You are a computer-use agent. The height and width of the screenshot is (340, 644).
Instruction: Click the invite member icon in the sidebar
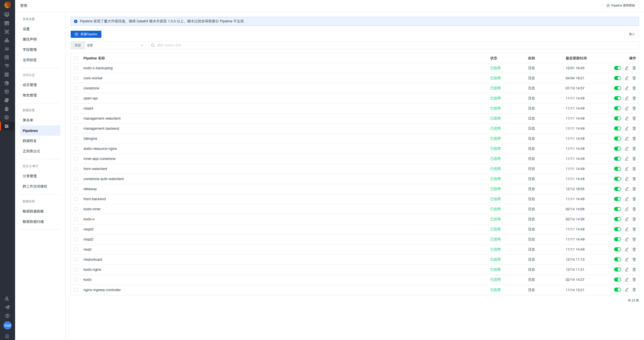click(7, 299)
